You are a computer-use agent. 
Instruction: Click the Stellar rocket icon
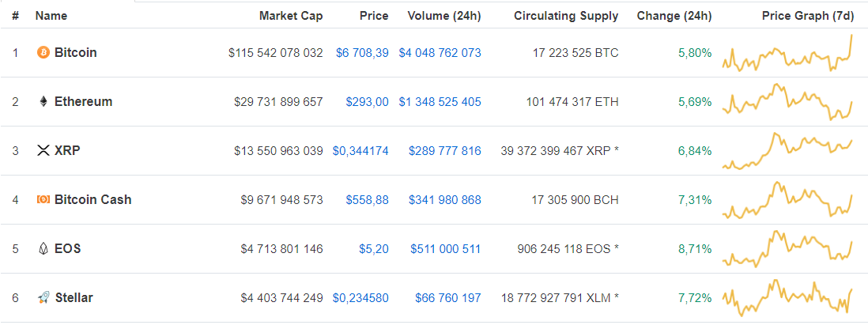43,298
